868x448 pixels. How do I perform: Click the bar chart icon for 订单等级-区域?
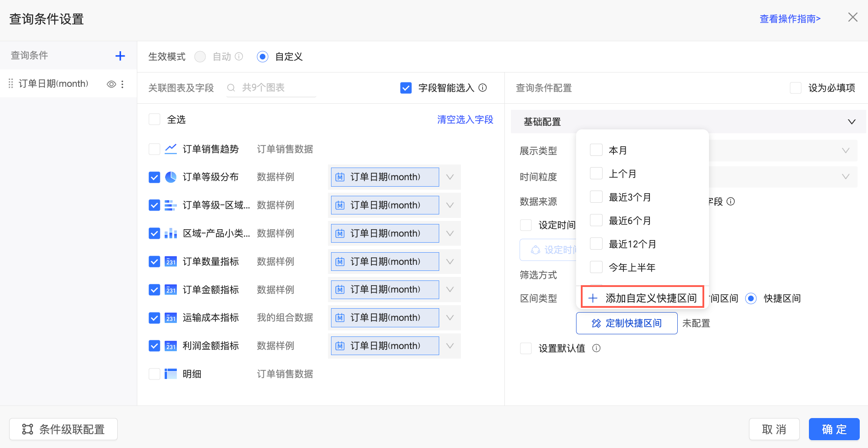[x=171, y=205]
